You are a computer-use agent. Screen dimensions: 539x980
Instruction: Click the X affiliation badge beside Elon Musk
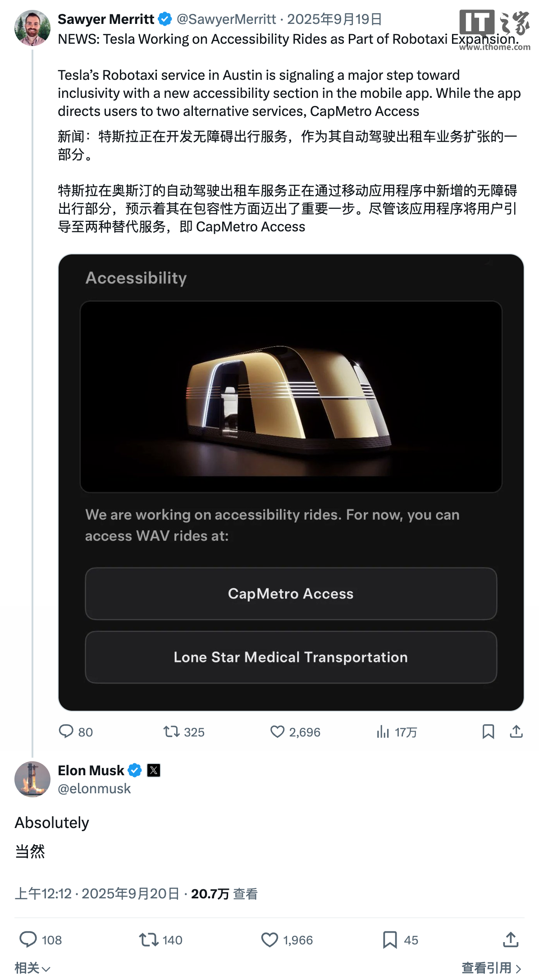point(154,770)
